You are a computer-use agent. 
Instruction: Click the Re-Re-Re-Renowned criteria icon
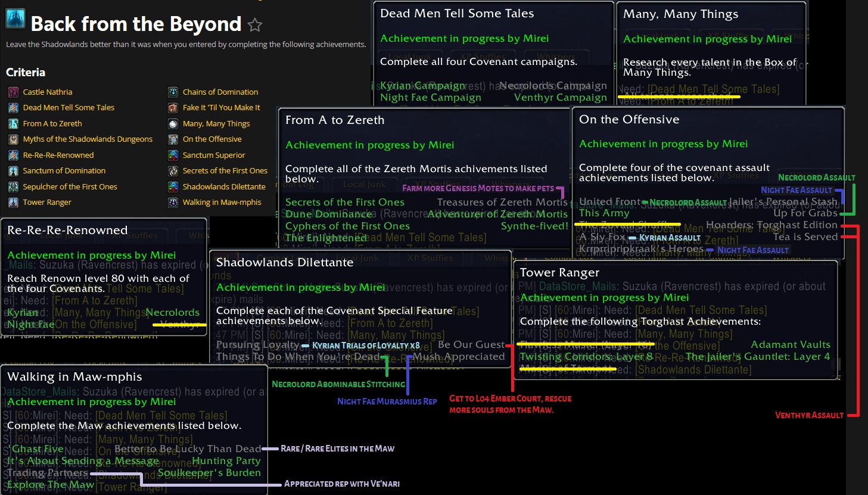point(13,155)
